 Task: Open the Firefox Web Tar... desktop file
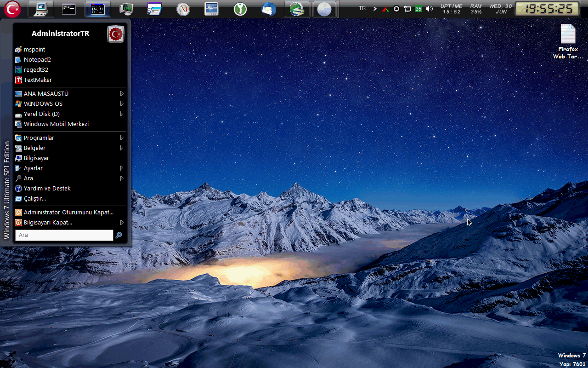click(568, 42)
